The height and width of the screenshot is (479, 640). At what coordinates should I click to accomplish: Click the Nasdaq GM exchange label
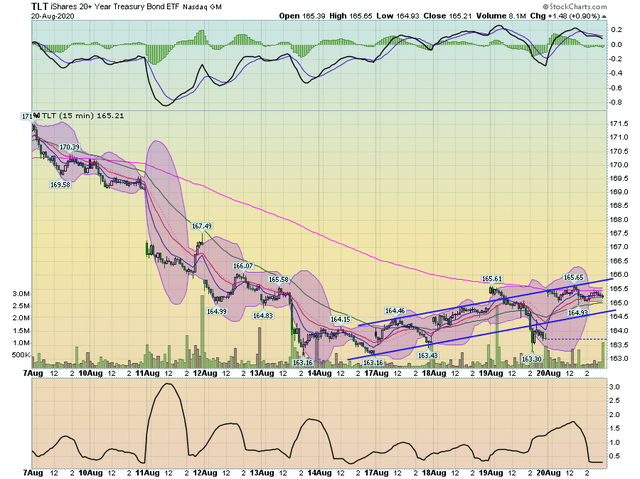202,7
